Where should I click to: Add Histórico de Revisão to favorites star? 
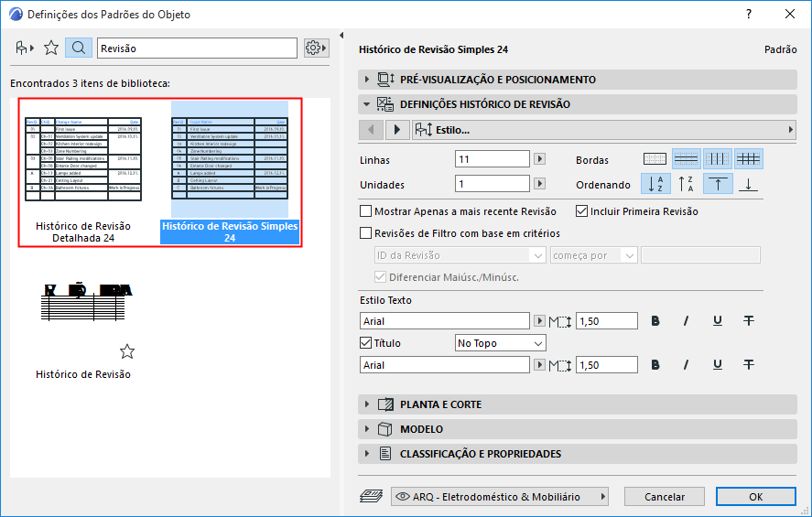pos(127,352)
